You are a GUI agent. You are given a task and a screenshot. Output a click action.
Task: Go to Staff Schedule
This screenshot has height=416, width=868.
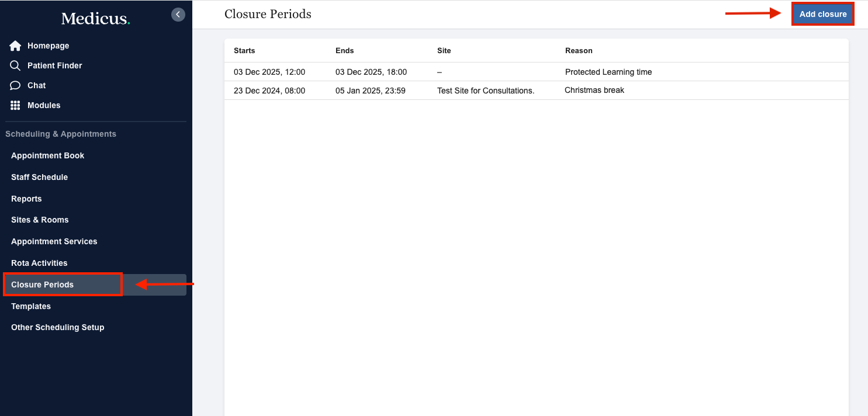pyautogui.click(x=39, y=177)
